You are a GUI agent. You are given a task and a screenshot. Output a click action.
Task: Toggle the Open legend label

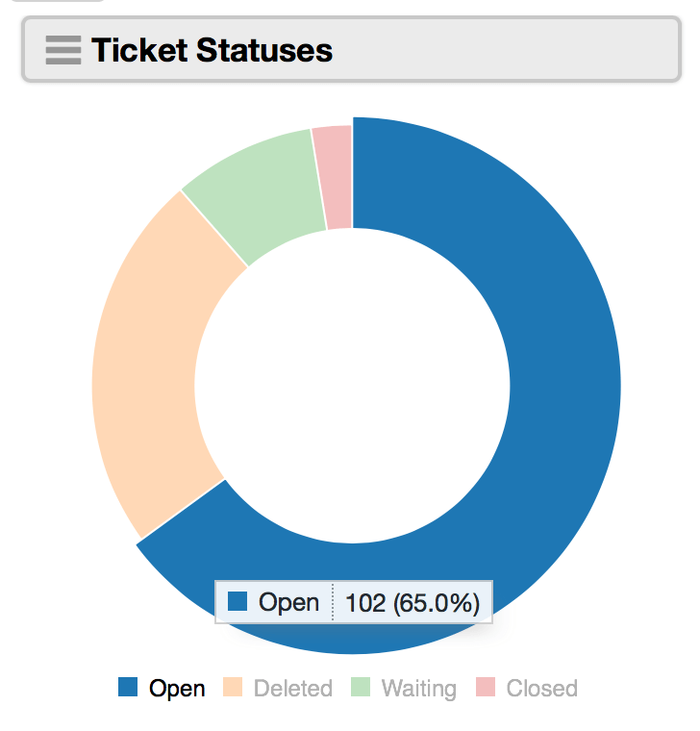coord(177,688)
